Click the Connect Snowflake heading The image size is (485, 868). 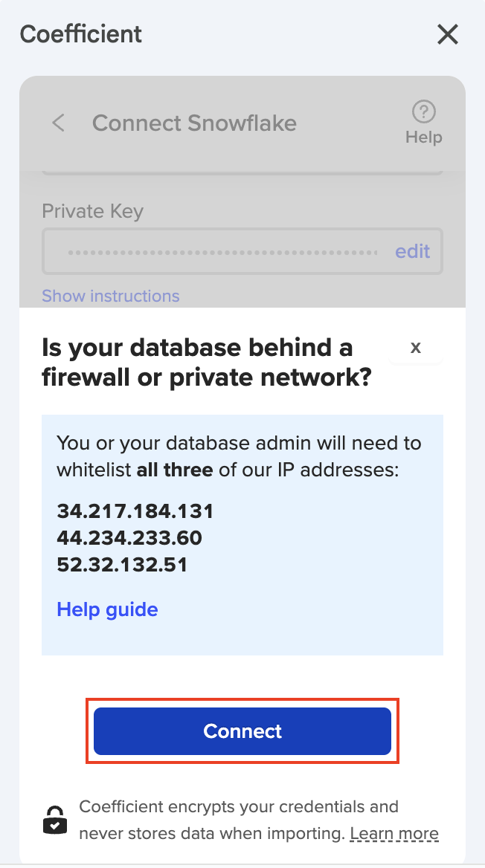pos(194,123)
